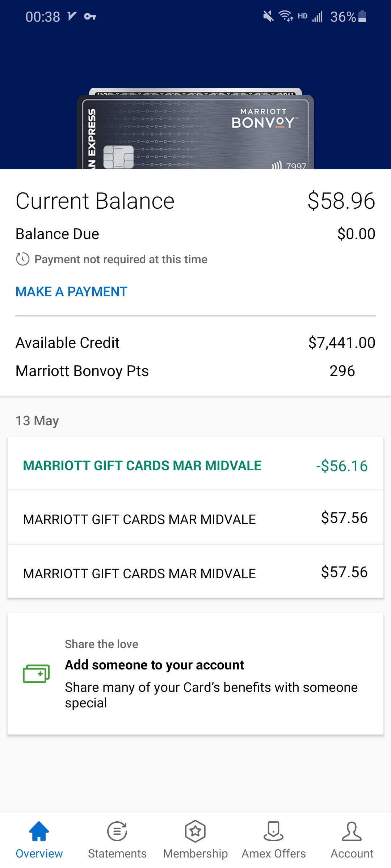Switch to the Statements tab label
Viewport: 391px width, 868px height.
pyautogui.click(x=117, y=854)
